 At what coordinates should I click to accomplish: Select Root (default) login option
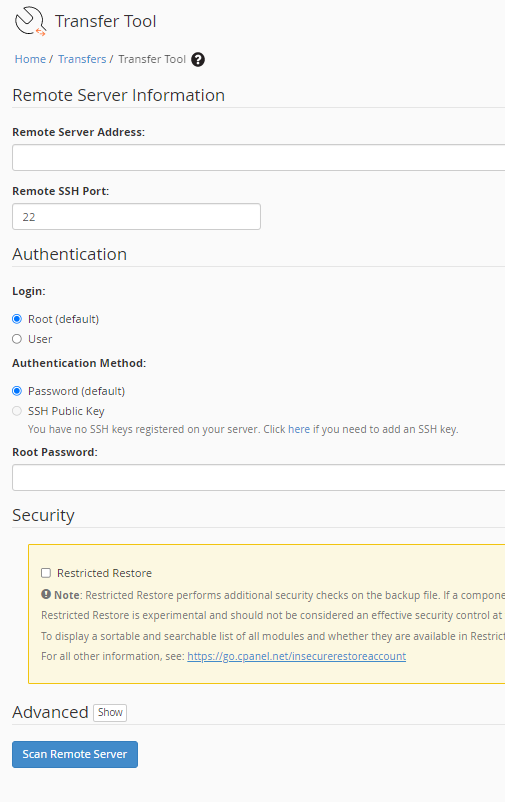click(x=17, y=319)
